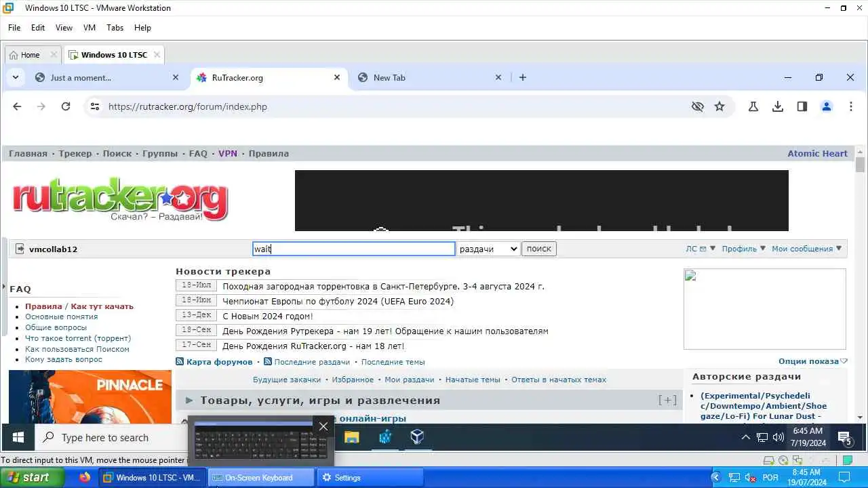Open the Мои сообщения dropdown
This screenshot has height=488, width=868.
807,249
